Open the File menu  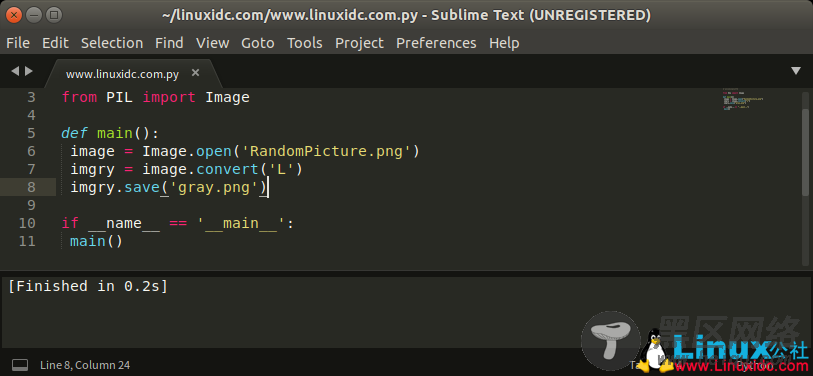pyautogui.click(x=18, y=43)
